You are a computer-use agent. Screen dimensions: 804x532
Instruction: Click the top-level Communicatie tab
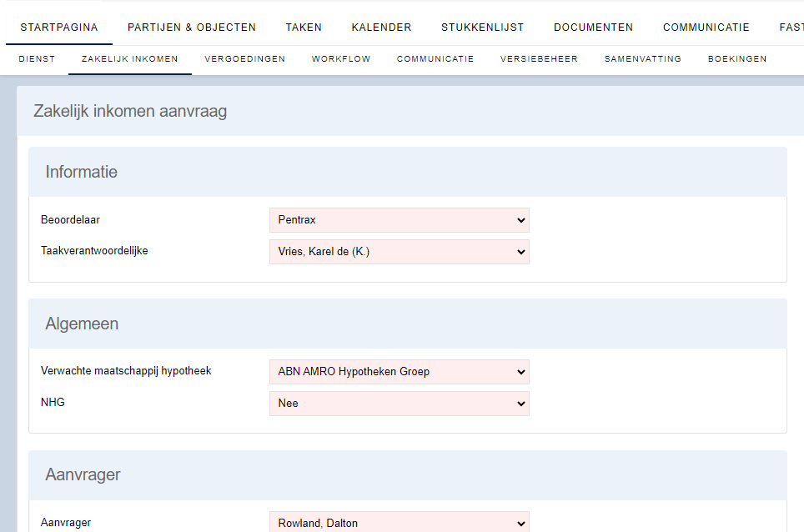(706, 28)
